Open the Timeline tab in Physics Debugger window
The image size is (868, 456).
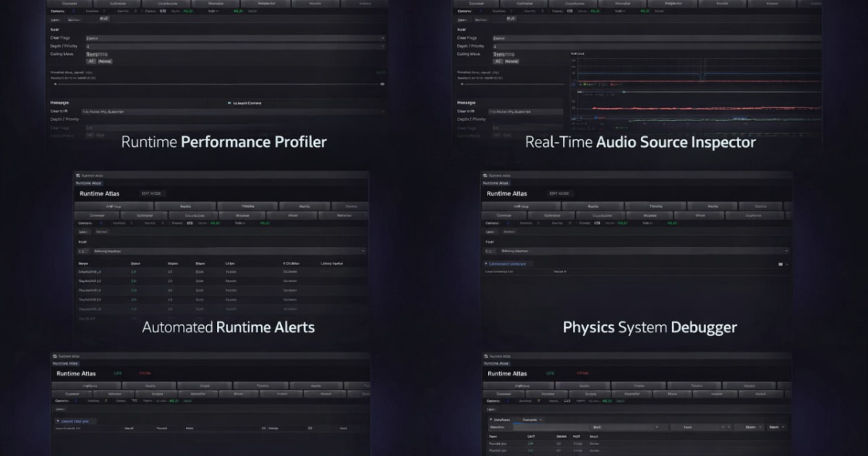pyautogui.click(x=655, y=206)
